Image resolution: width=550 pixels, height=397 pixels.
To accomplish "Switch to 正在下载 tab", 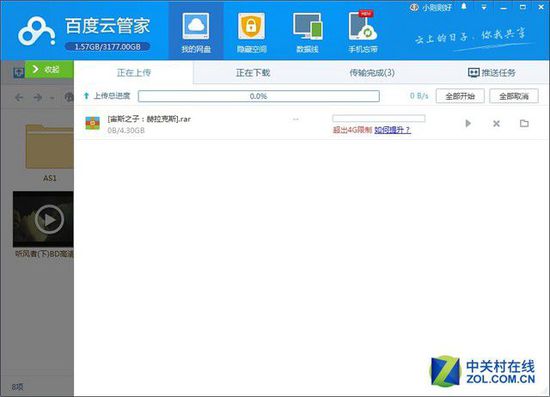I will coord(253,73).
